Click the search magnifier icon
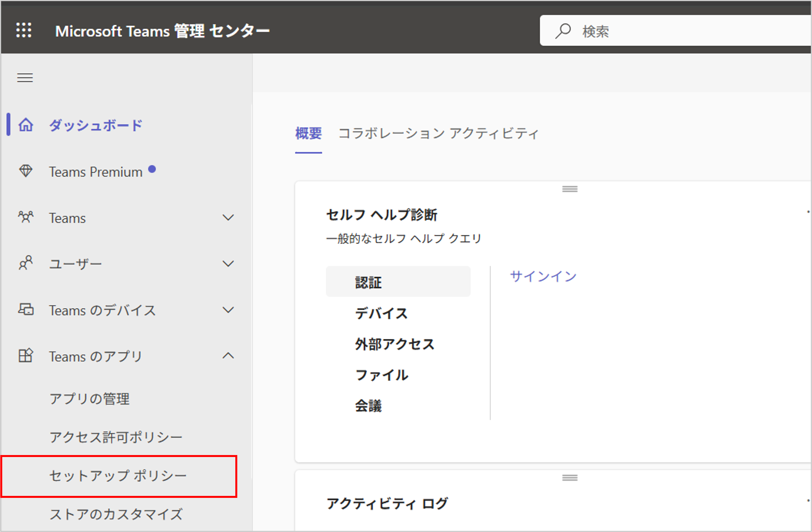 [563, 31]
